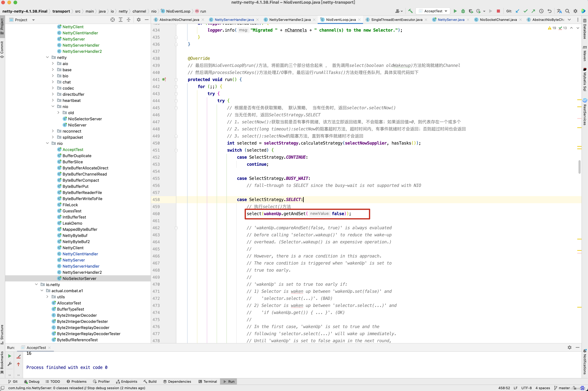588x391 pixels.
Task: Collapse the io.netty package node
Action: click(36, 285)
